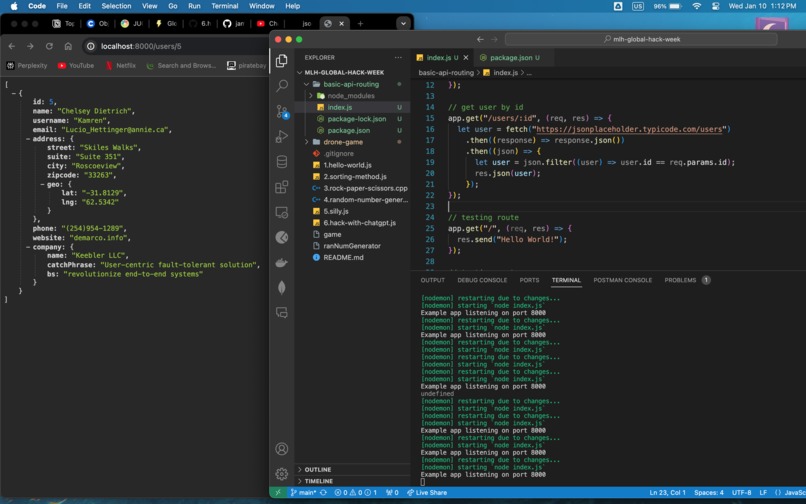Click the errors and warnings count in status bar
This screenshot has height=504, width=806.
(x=356, y=493)
